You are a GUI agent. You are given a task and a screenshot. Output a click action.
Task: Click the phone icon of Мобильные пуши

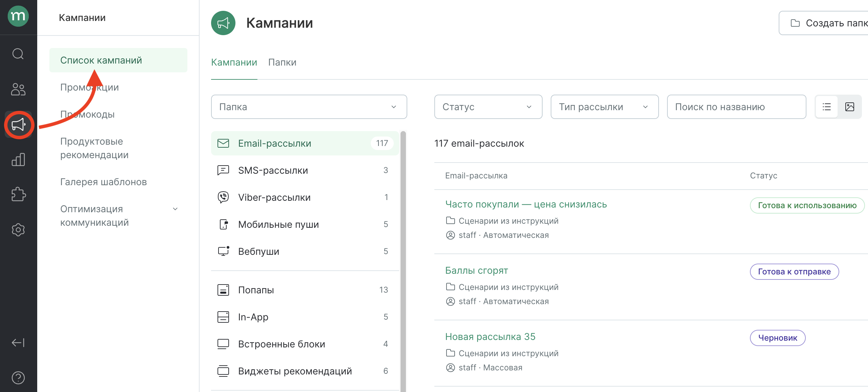pos(224,224)
